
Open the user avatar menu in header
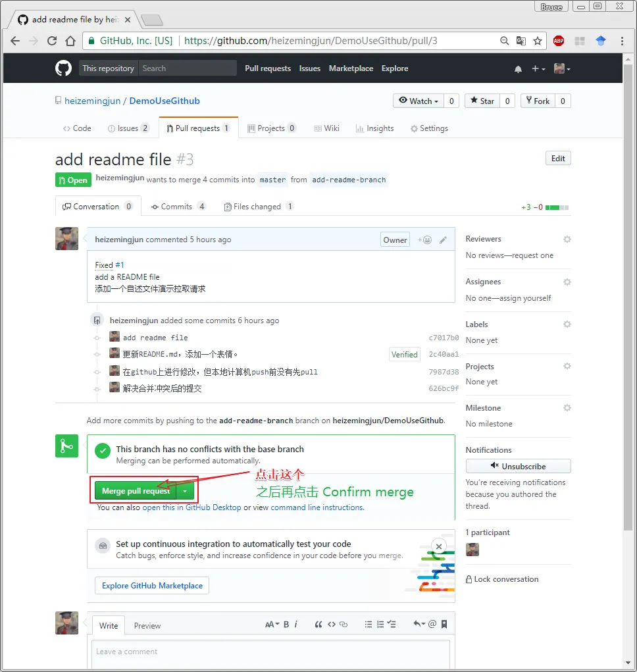coord(561,68)
